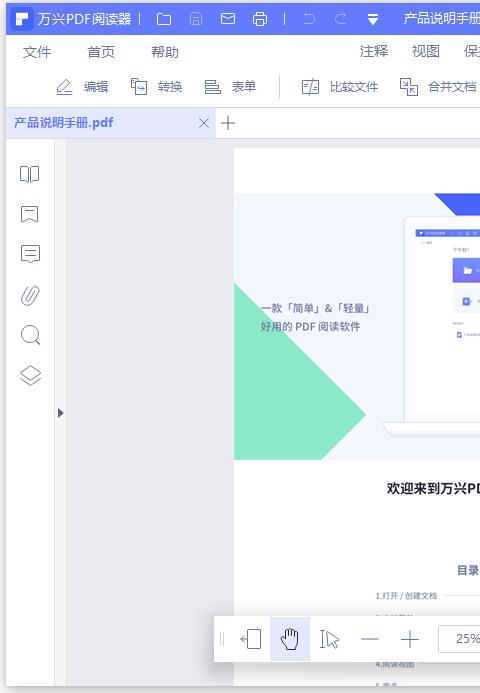Zoom in with the plus button

click(x=410, y=639)
